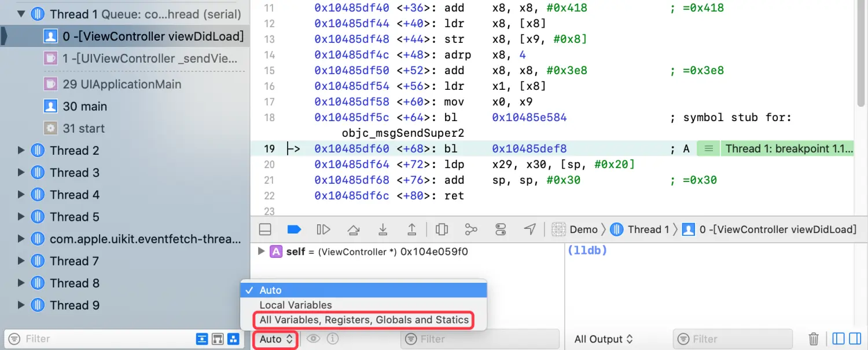
Task: Expand Thread 5
Action: 21,217
